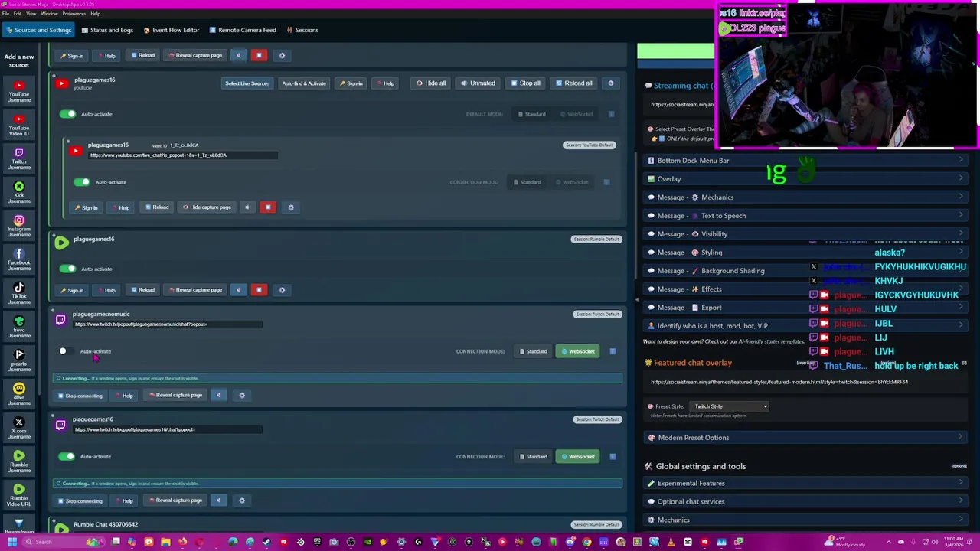Expand Message - Visibility section
This screenshot has width=980, height=551.
pyautogui.click(x=805, y=234)
